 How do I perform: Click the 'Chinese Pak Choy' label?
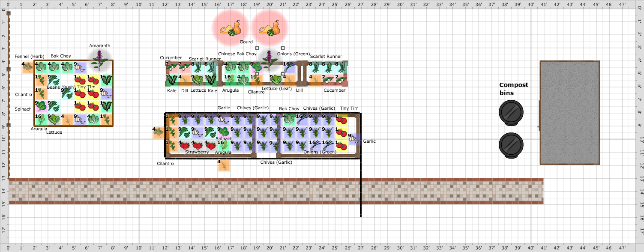[237, 54]
